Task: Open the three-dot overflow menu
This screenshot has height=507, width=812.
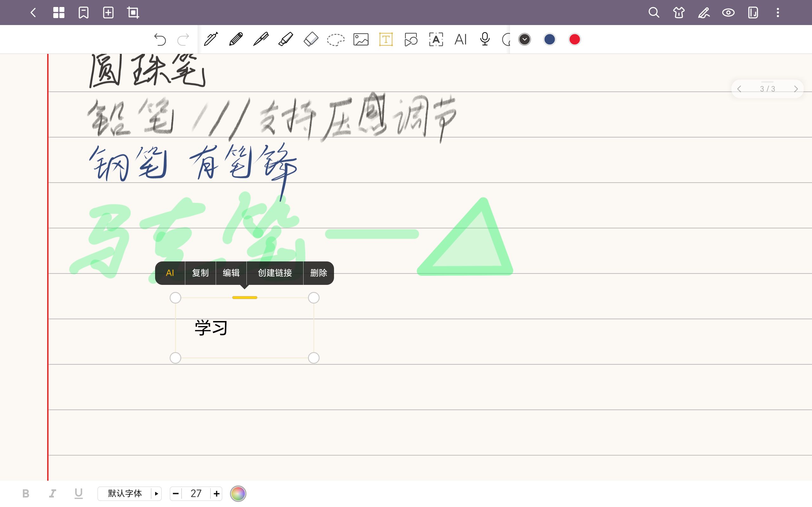Action: pyautogui.click(x=778, y=12)
